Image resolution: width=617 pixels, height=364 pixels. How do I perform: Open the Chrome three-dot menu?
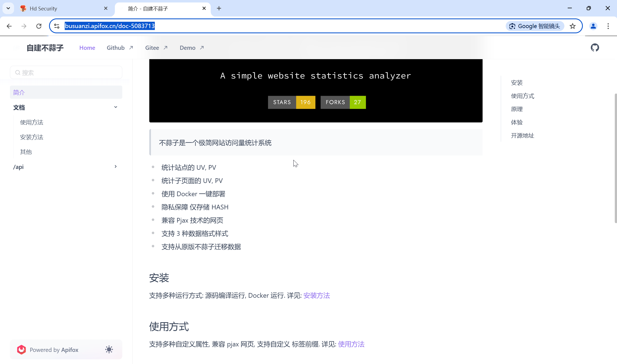click(x=608, y=26)
